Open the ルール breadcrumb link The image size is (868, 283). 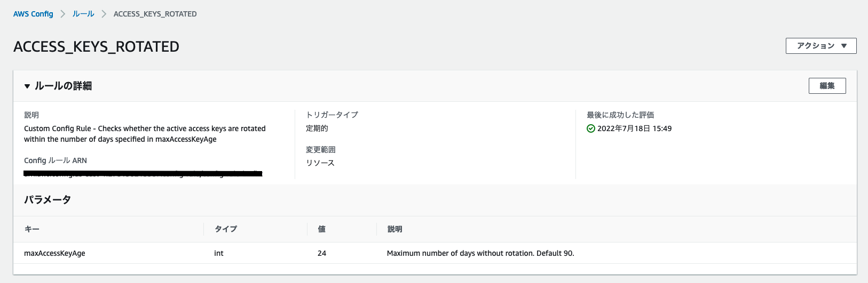click(x=83, y=14)
